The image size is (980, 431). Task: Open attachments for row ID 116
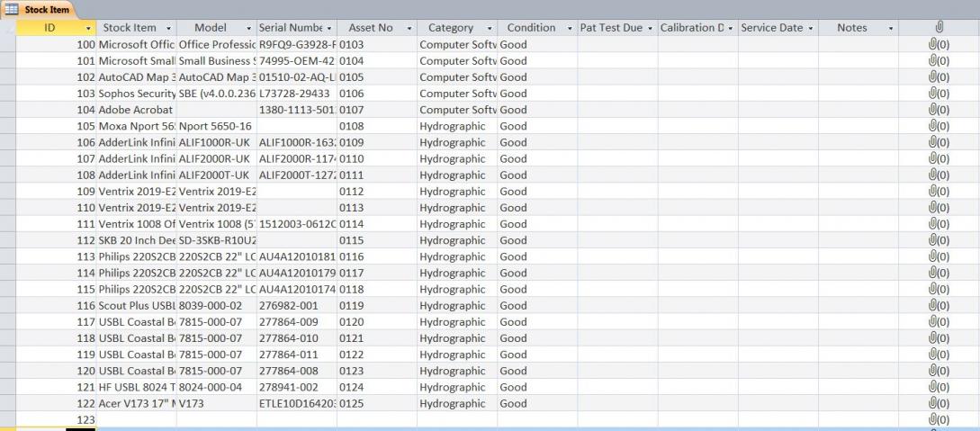(x=939, y=305)
